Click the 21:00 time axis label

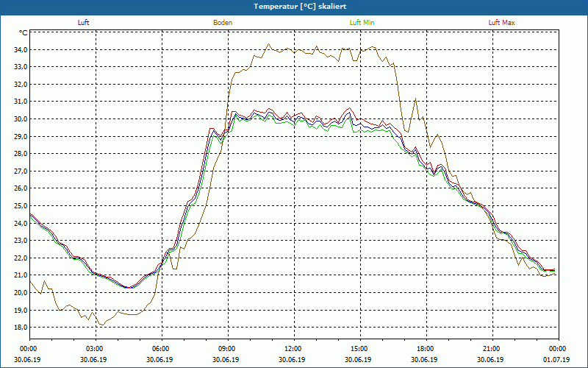pyautogui.click(x=492, y=349)
